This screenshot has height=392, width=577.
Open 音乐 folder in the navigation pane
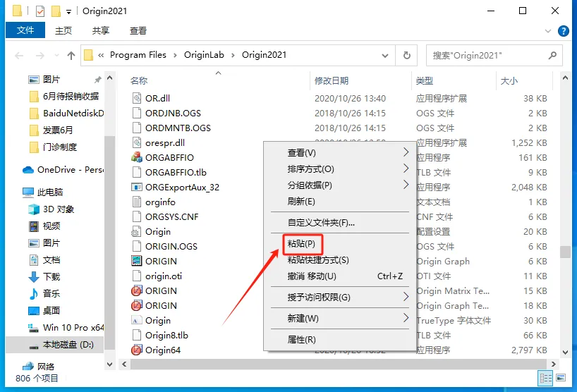coord(44,294)
